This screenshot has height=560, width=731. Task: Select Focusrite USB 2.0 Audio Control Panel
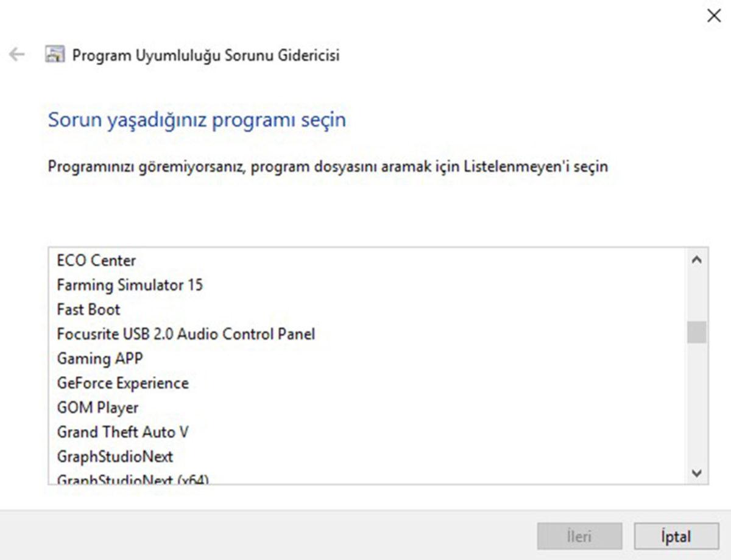click(x=185, y=334)
